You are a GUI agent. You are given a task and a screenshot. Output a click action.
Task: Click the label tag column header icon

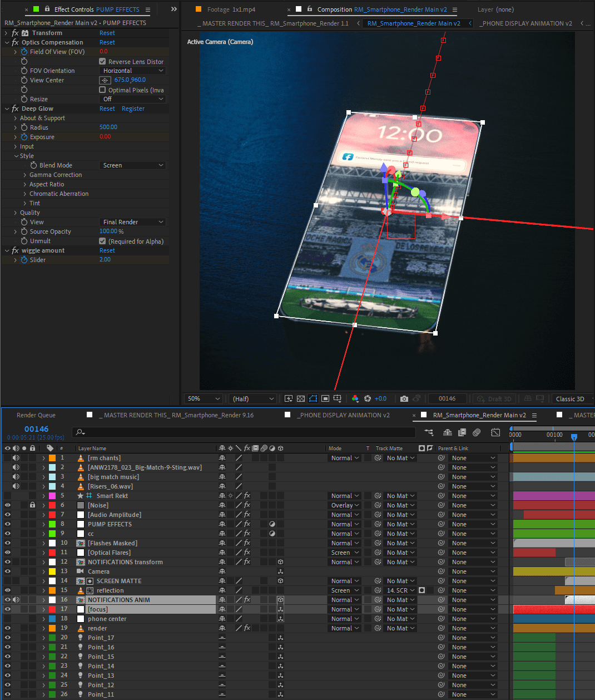click(50, 448)
